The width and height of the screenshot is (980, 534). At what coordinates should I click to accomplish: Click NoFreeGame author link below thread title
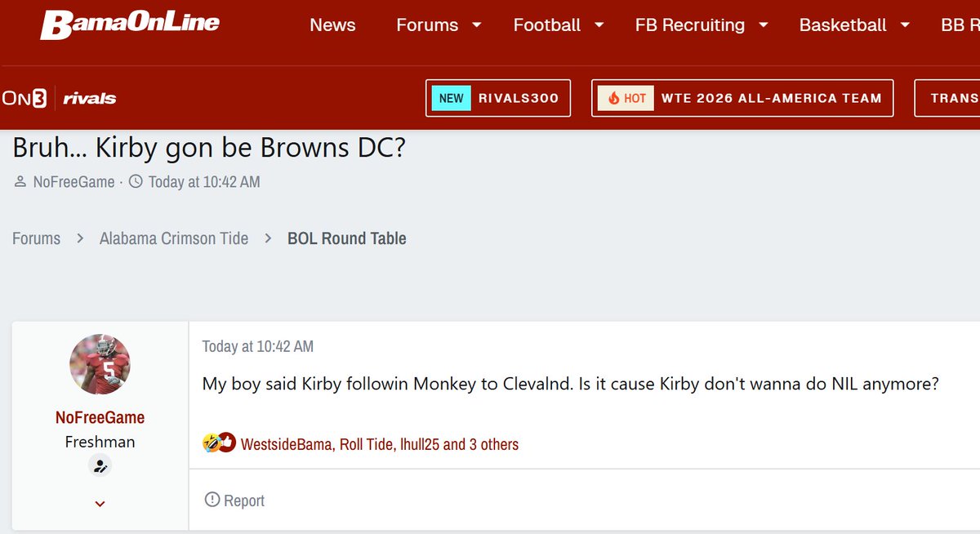tap(74, 182)
